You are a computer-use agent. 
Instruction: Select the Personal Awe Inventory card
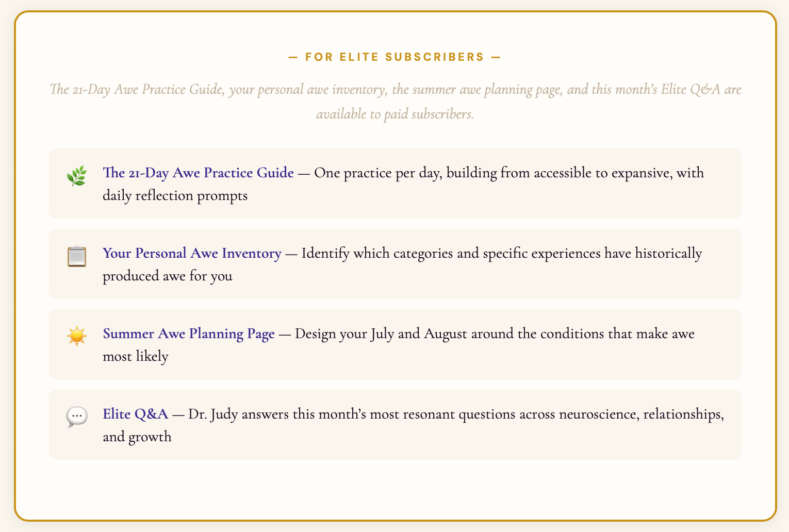(x=396, y=264)
